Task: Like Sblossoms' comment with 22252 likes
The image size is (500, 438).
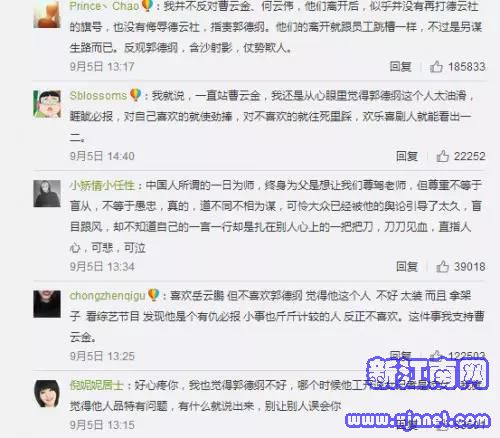Action: click(442, 156)
